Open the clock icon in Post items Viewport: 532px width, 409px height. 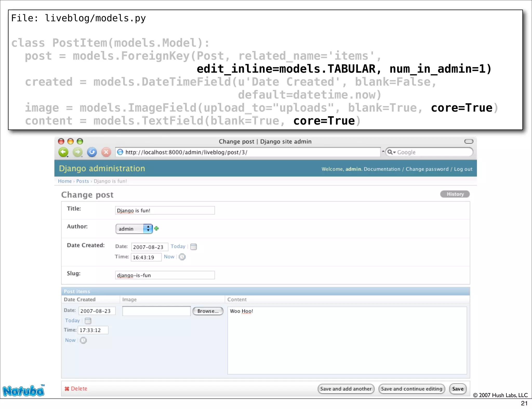coord(83,340)
